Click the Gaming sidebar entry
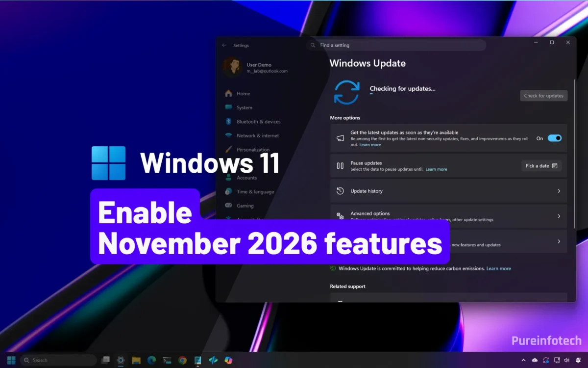The image size is (588, 368). pyautogui.click(x=245, y=206)
